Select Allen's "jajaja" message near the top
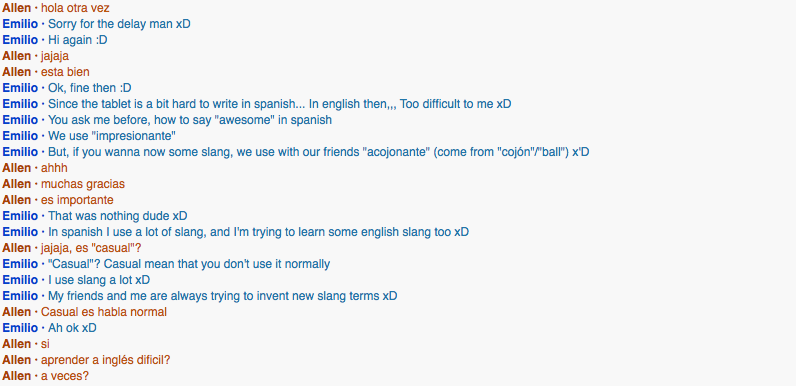The width and height of the screenshot is (796, 386). 55,56
